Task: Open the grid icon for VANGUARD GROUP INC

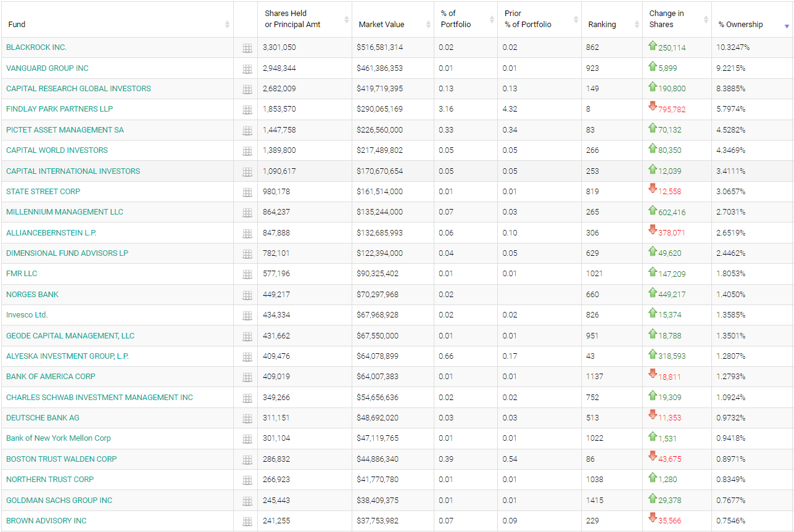Action: coord(247,69)
